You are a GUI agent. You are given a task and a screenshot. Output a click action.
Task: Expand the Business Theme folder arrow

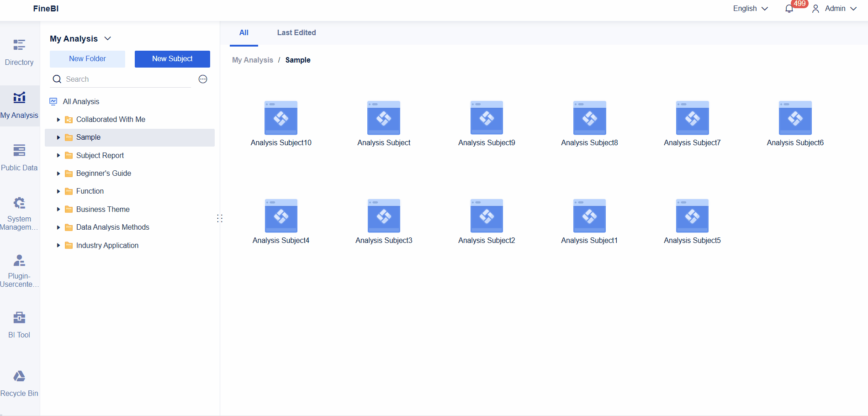tap(58, 210)
